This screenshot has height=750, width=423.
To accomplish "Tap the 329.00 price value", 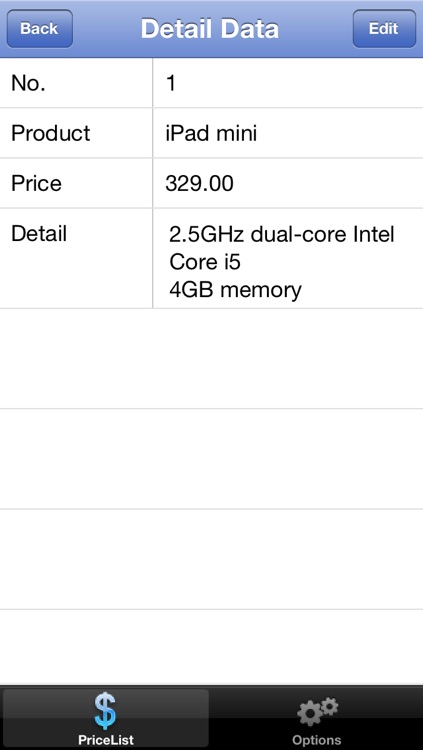I will tap(200, 184).
